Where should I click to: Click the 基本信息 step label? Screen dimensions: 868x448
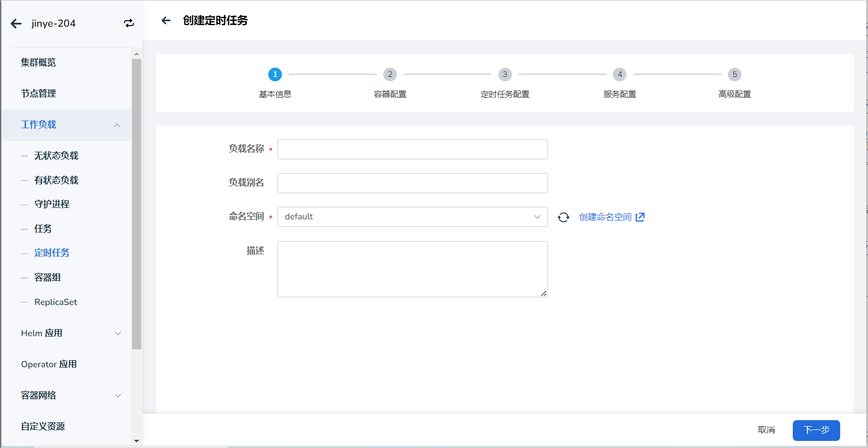point(275,94)
